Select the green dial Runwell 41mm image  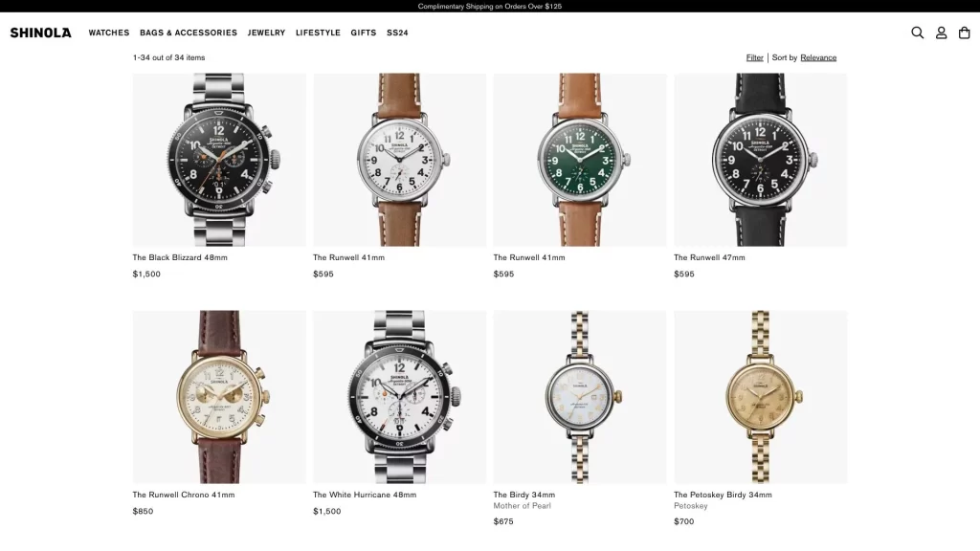pyautogui.click(x=580, y=160)
